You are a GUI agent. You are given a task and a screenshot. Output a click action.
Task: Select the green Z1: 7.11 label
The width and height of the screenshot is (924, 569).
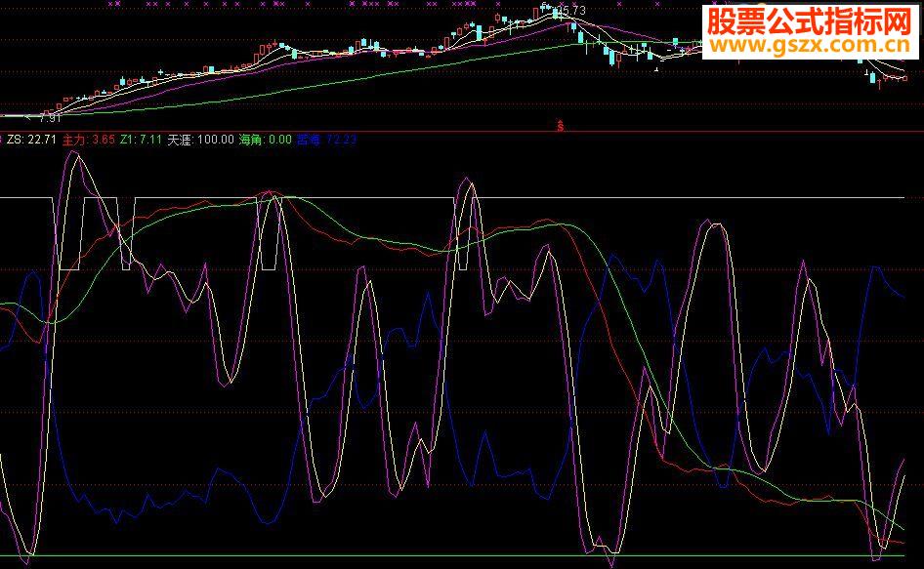141,140
